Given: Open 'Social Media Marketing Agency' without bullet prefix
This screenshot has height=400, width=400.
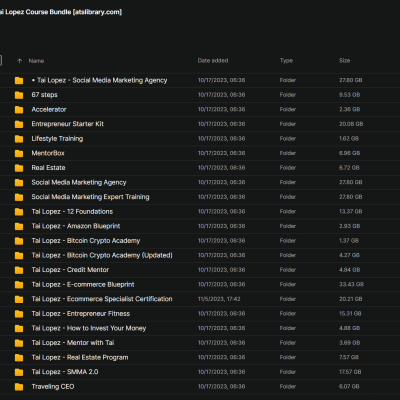Looking at the screenshot, I should [x=79, y=182].
